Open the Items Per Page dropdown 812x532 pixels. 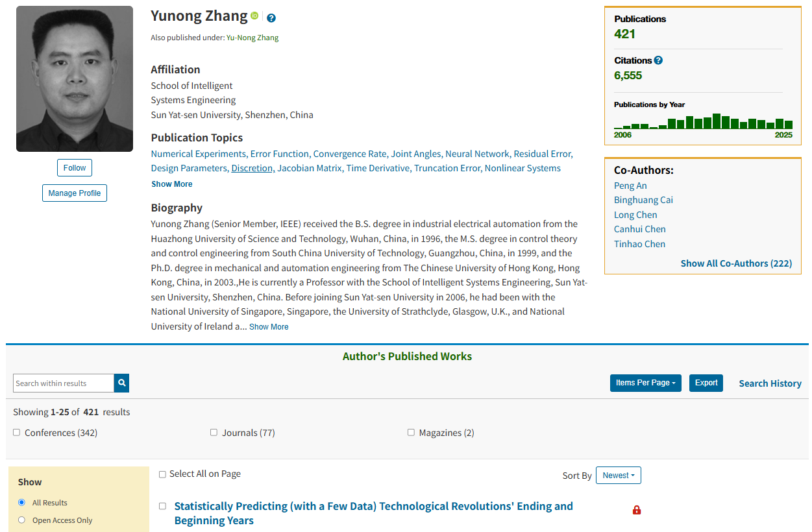[645, 383]
